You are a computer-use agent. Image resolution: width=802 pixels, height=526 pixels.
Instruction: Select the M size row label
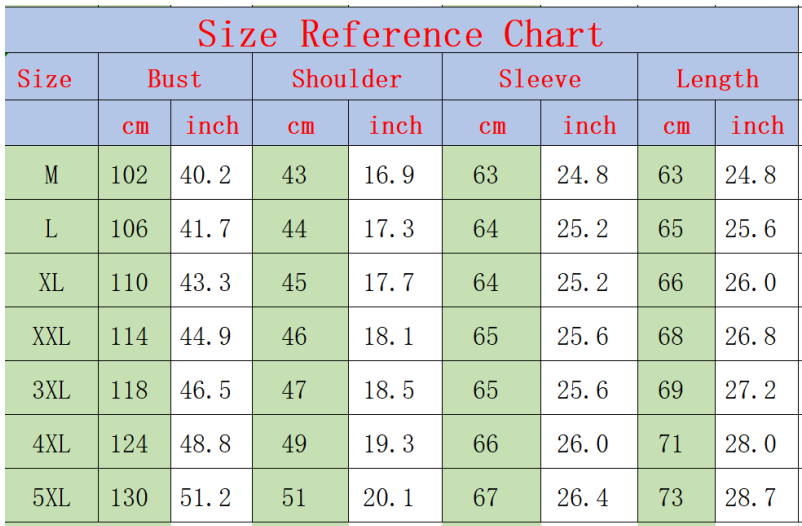[x=51, y=174]
